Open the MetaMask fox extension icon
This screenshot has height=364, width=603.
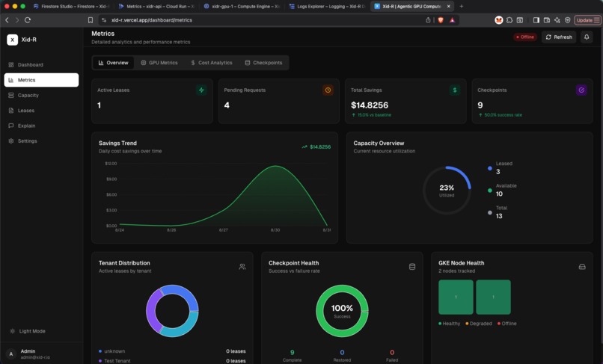coord(499,20)
